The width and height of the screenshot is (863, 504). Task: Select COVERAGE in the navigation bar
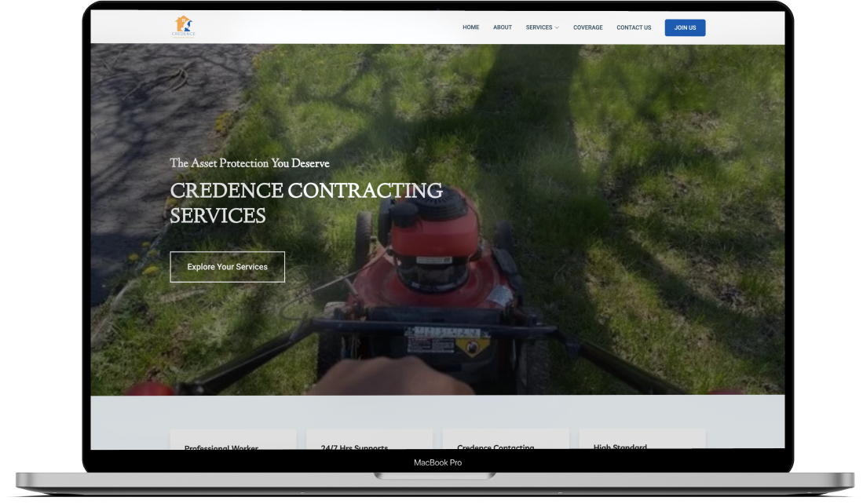pyautogui.click(x=588, y=27)
